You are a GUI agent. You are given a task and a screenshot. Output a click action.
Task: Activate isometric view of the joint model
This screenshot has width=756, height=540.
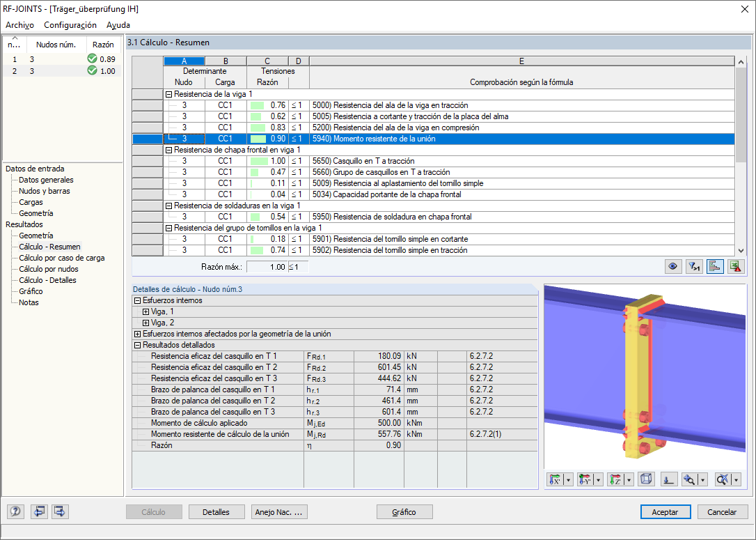[x=645, y=479]
